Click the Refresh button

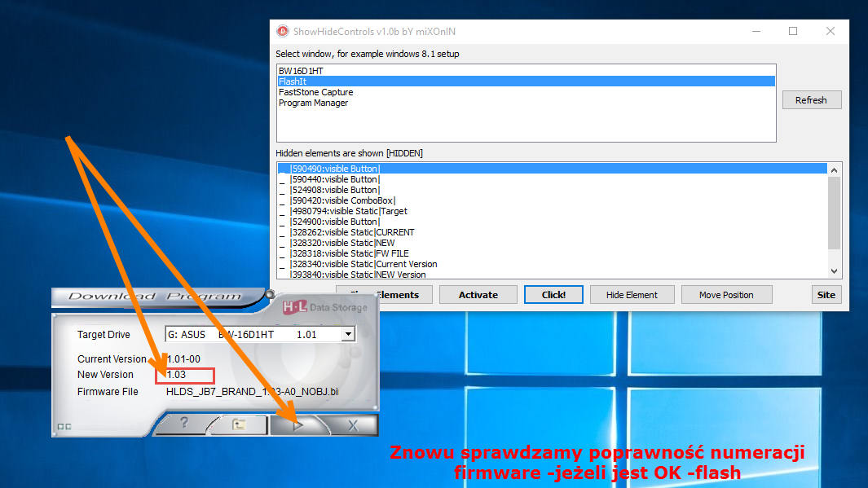[x=812, y=100]
